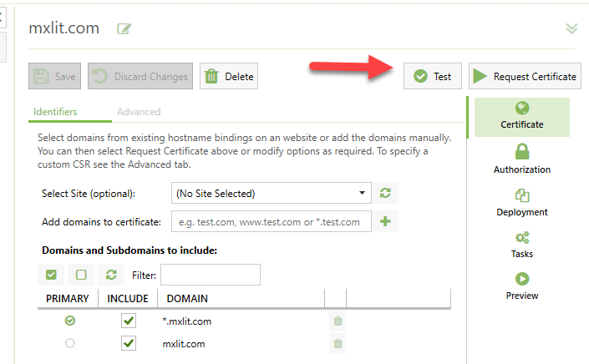
Task: Toggle the Include checkbox for mxlit.com
Action: pos(128,343)
